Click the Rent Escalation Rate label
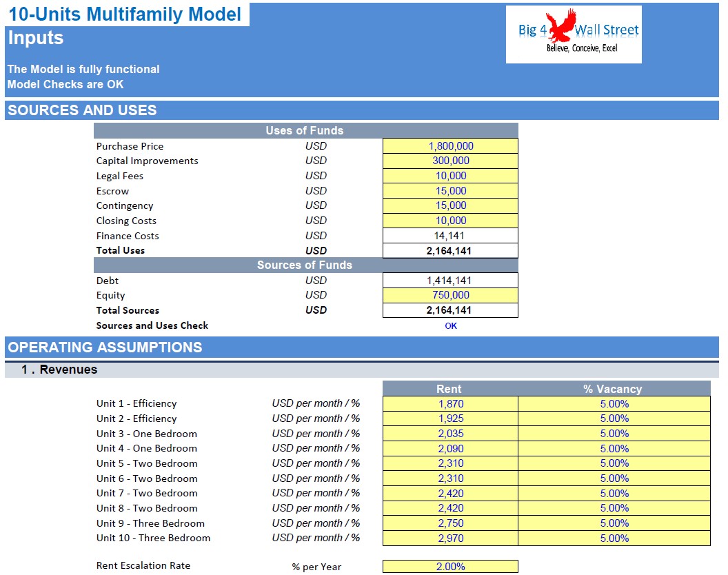Image resolution: width=728 pixels, height=575 pixels. pyautogui.click(x=143, y=566)
